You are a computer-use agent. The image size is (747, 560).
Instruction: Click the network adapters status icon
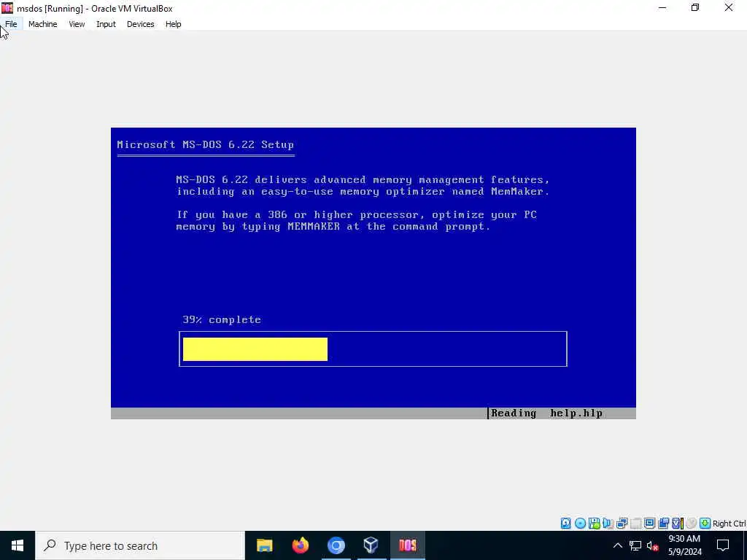tap(622, 524)
